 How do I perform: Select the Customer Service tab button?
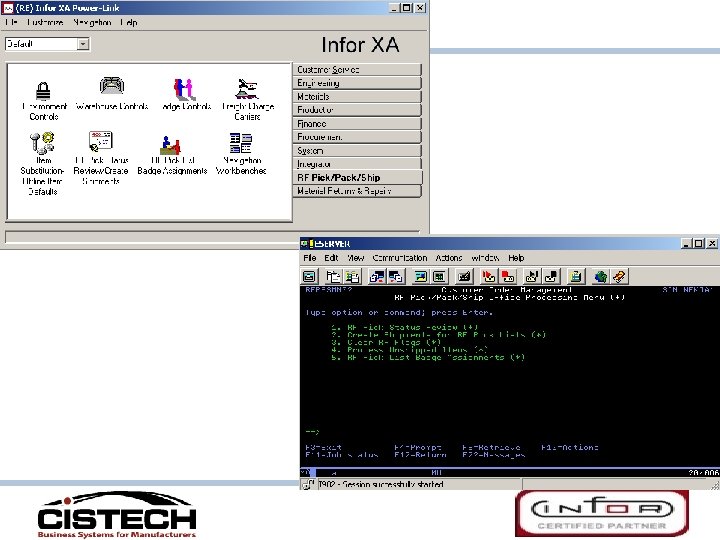357,70
